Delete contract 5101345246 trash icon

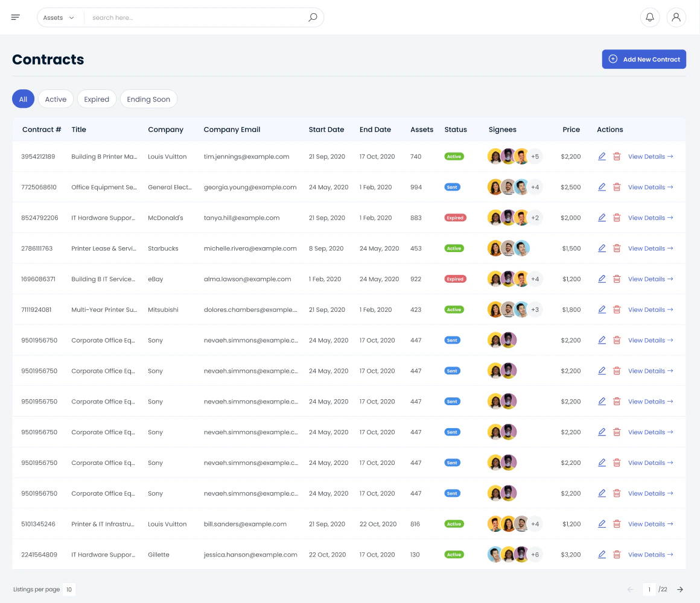617,524
